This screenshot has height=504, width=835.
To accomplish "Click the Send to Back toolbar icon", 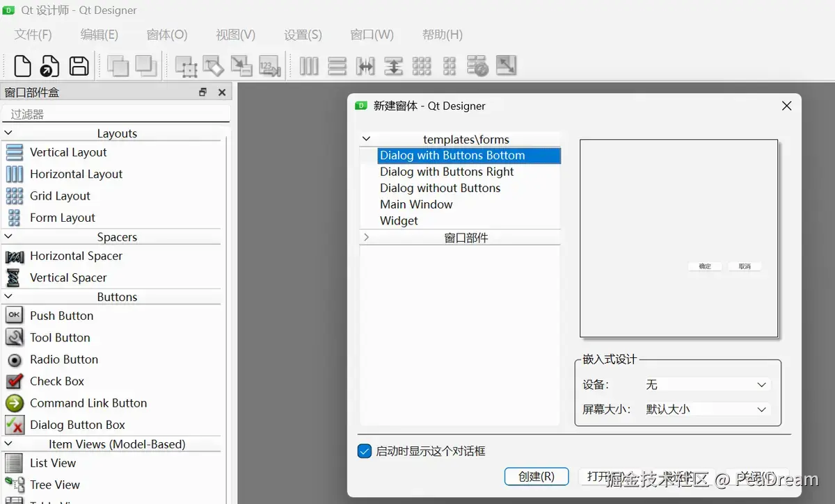I will coord(118,66).
